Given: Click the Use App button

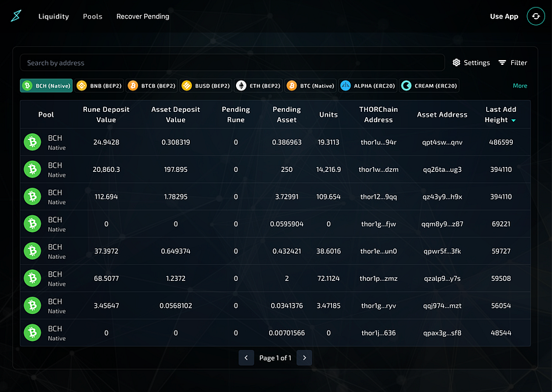Looking at the screenshot, I should point(504,16).
